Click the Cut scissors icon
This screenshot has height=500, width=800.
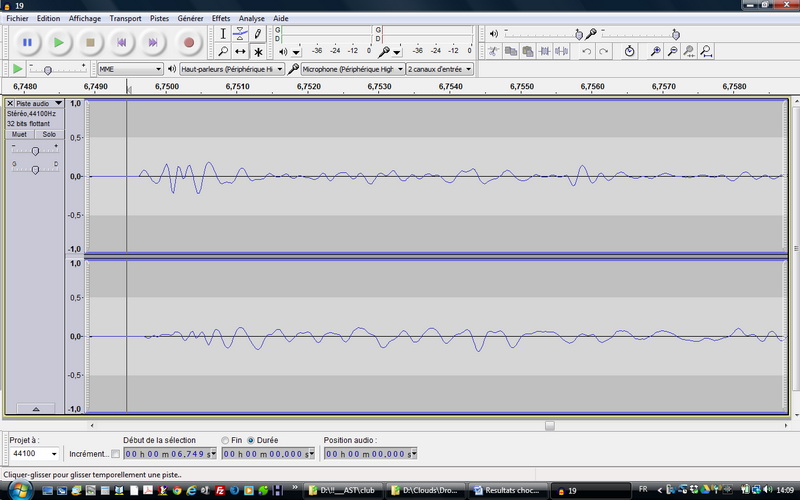[x=493, y=51]
